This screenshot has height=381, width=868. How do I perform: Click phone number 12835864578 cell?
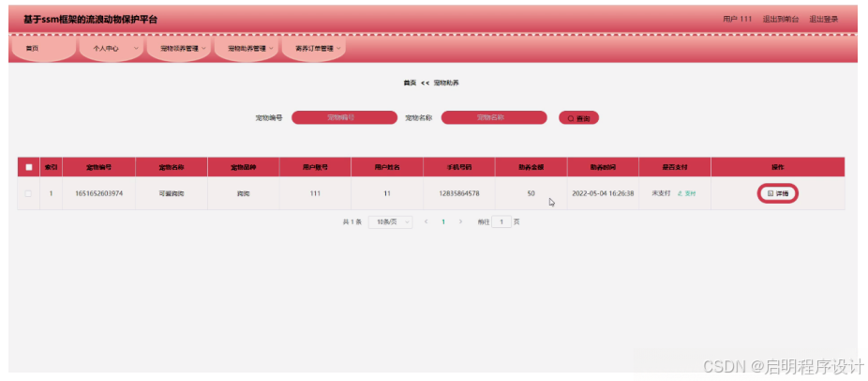459,193
